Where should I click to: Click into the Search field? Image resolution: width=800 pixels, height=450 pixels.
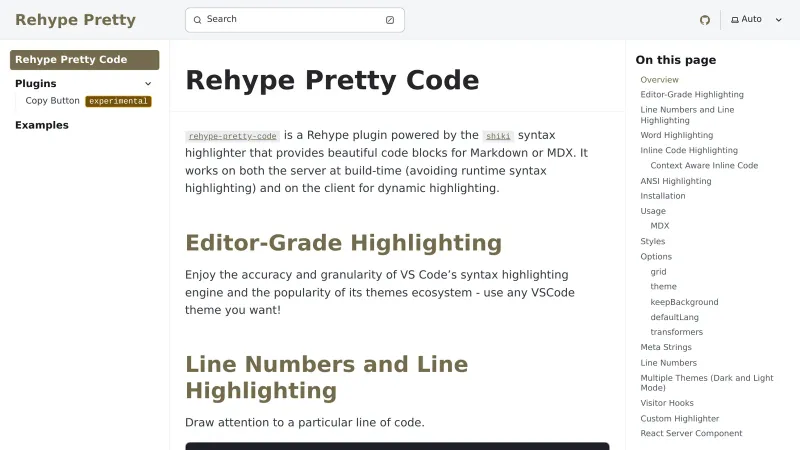(x=290, y=20)
